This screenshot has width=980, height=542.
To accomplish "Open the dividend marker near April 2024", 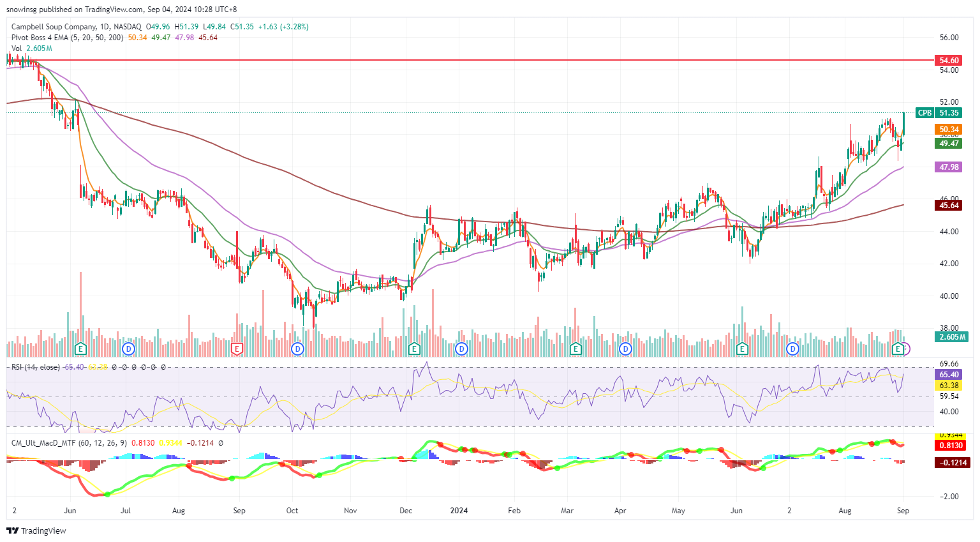I will point(625,349).
